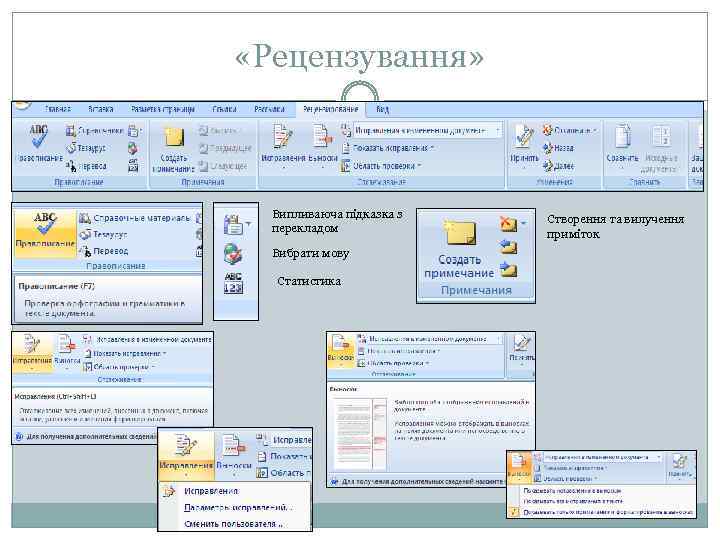Image resolution: width=720 pixels, height=540 pixels.
Task: Open the Главная tab in the top ribbon
Action: [58, 109]
